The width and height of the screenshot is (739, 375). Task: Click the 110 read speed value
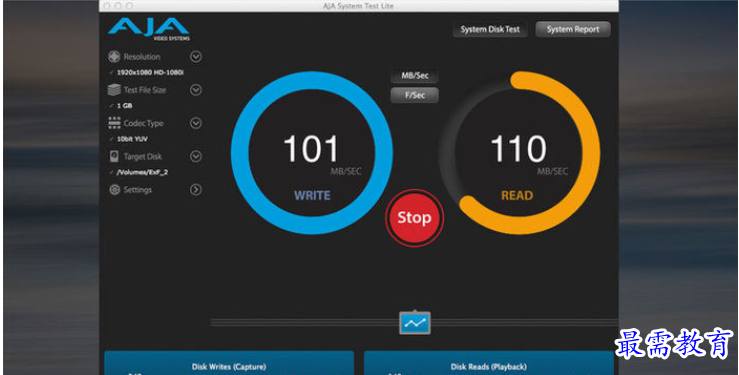coord(518,149)
